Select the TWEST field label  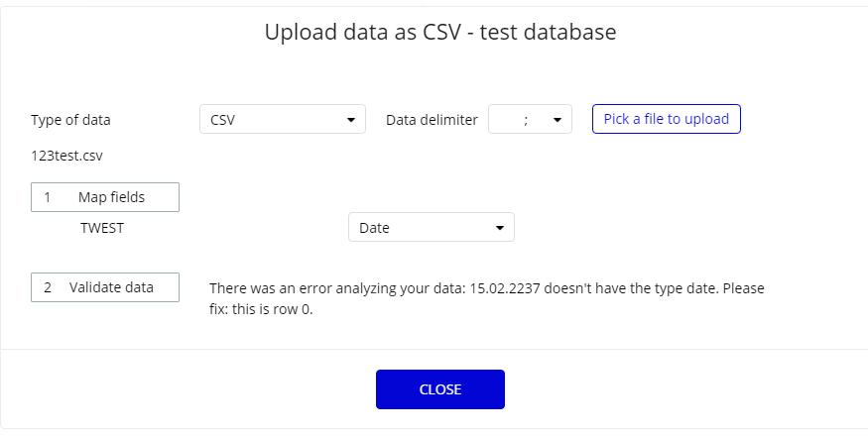(102, 227)
